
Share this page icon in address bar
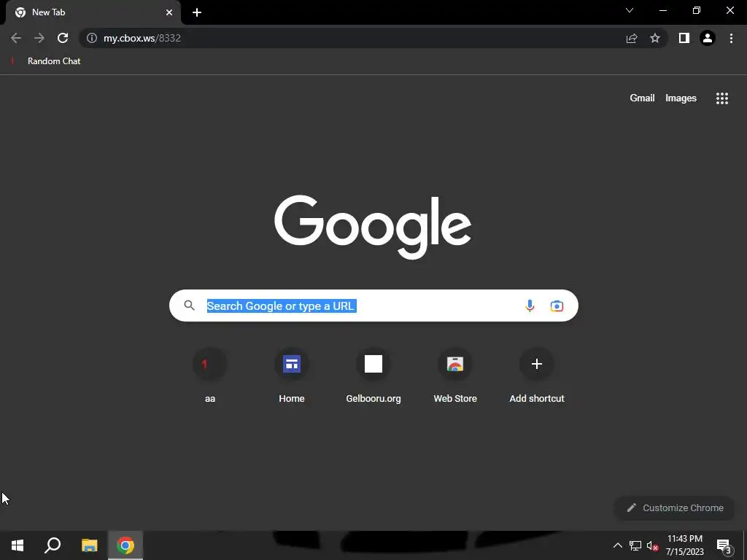pyautogui.click(x=632, y=38)
